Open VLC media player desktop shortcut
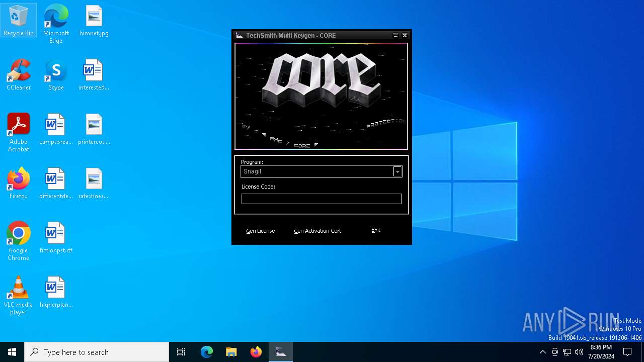The image size is (644, 362). pyautogui.click(x=19, y=296)
